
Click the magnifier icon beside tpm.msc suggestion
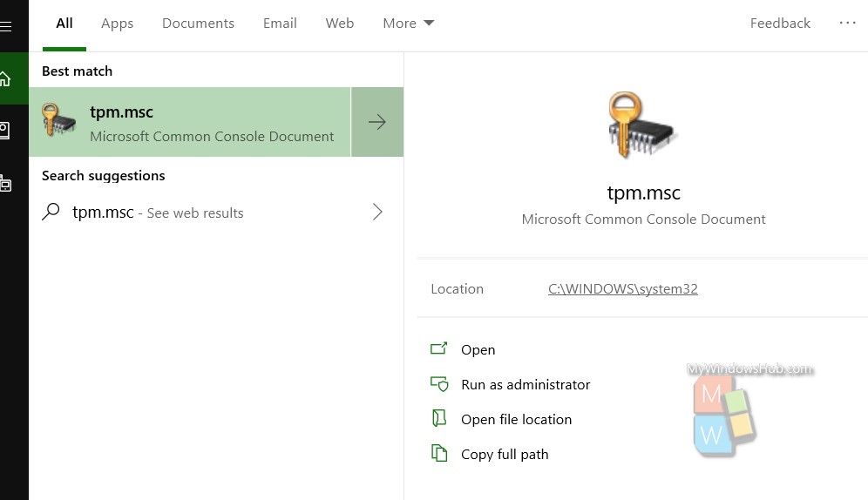[51, 212]
